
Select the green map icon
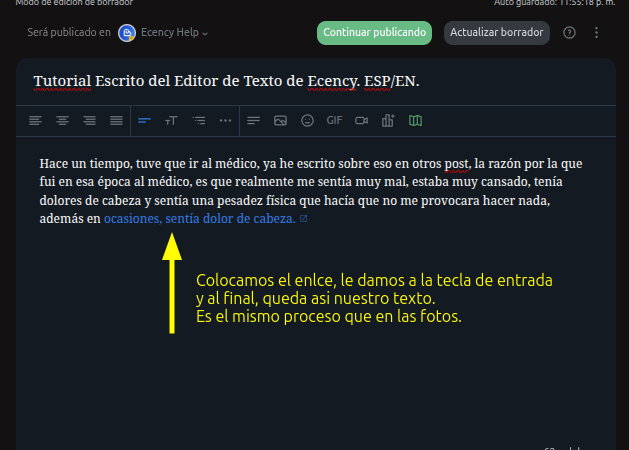[415, 121]
